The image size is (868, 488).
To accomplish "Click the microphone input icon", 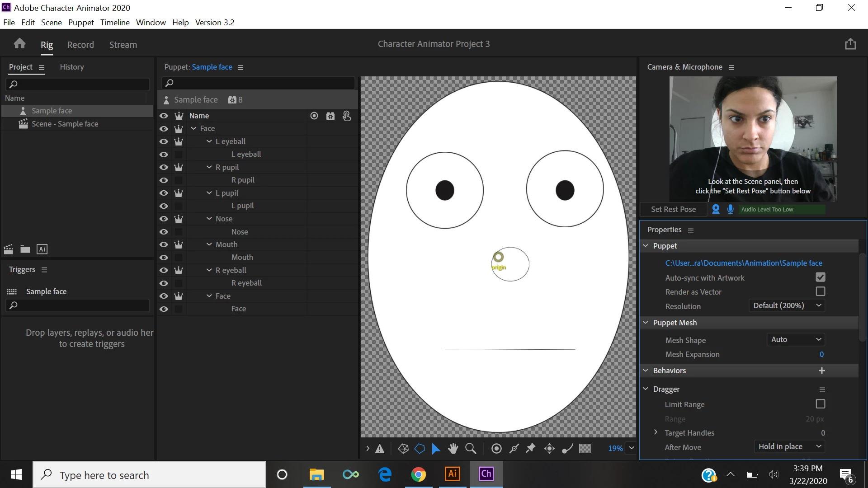I will (730, 209).
